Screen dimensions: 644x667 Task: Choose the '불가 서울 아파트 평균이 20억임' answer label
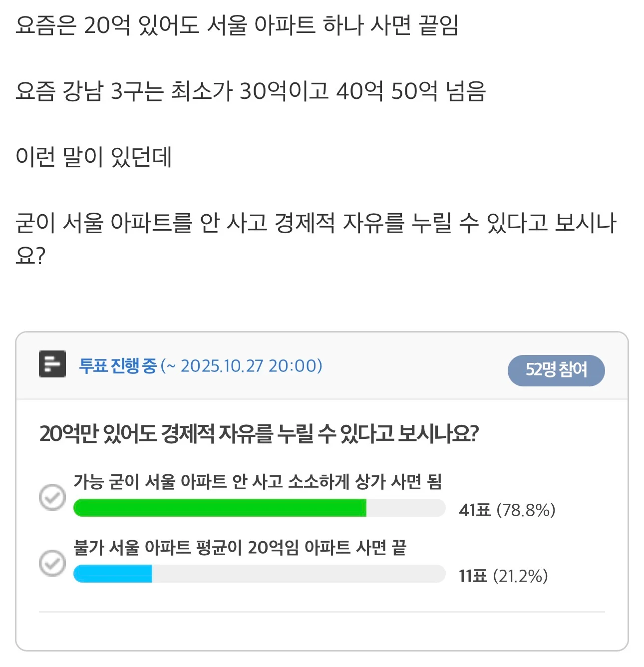[240, 548]
